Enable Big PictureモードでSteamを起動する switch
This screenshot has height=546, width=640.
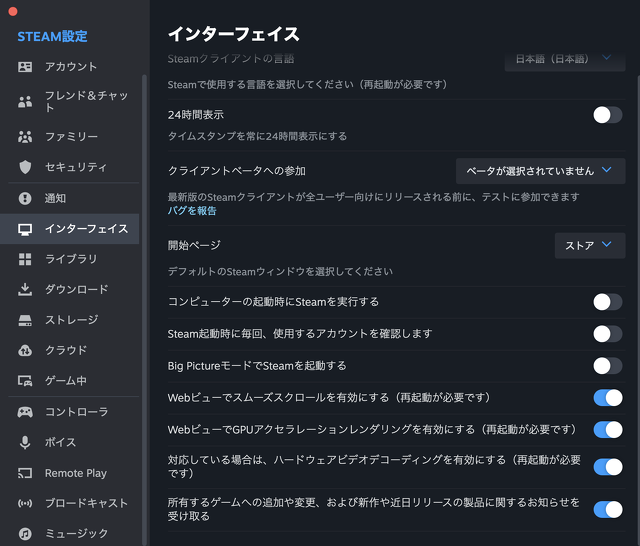(607, 366)
